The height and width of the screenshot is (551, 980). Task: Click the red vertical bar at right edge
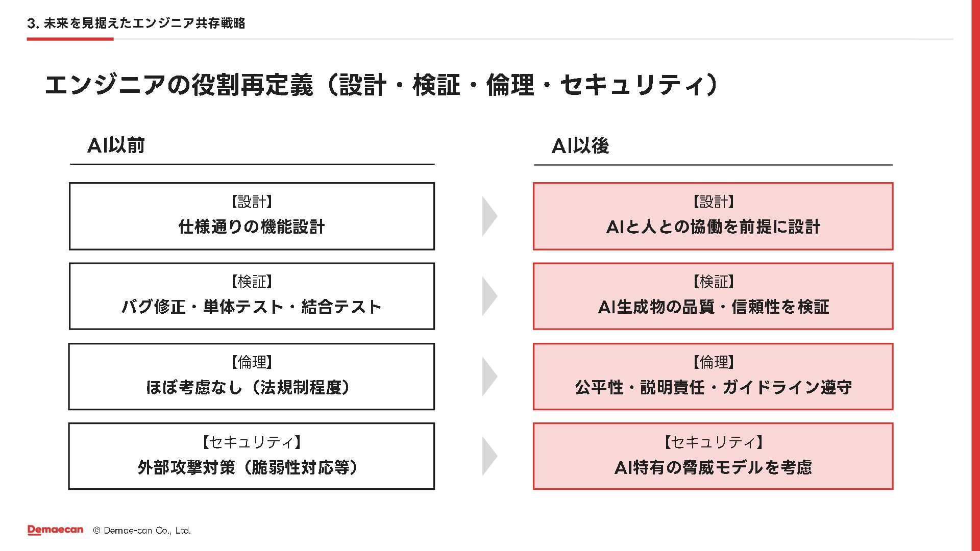pos(975,275)
